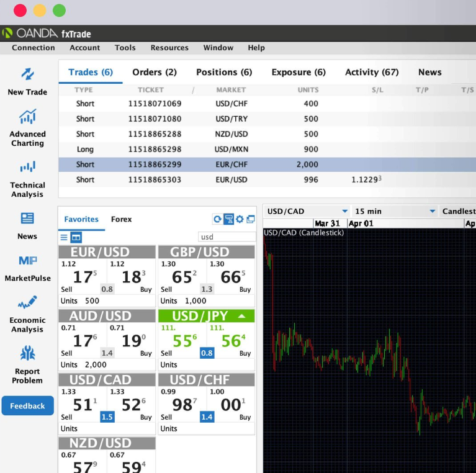Launch Advanced Charting from the sidebar

point(28,117)
